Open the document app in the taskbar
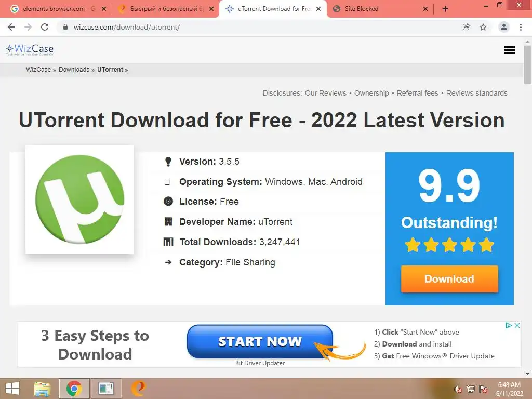Image resolution: width=532 pixels, height=399 pixels. [x=106, y=389]
